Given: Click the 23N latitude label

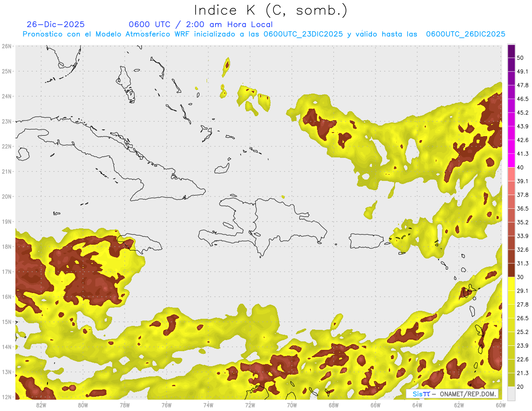Looking at the screenshot, I should (7, 121).
